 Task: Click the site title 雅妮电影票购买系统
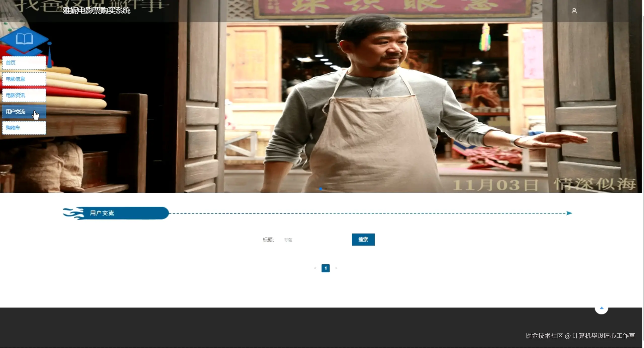point(97,11)
